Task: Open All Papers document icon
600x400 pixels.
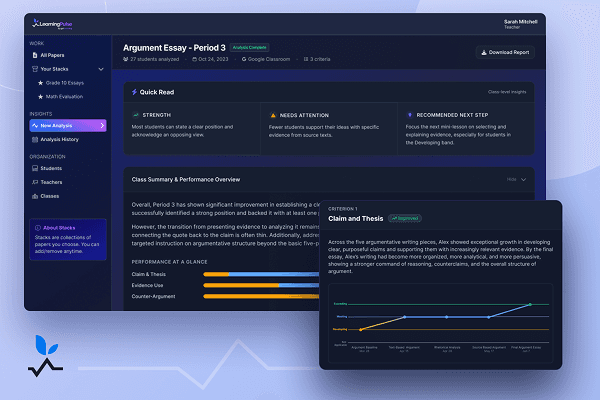Action: point(35,55)
